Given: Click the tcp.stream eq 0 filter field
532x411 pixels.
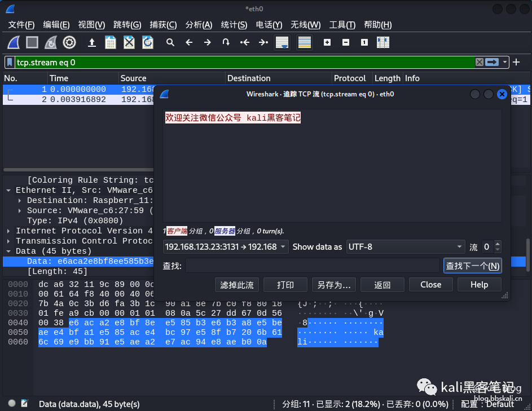Looking at the screenshot, I should [x=244, y=63].
